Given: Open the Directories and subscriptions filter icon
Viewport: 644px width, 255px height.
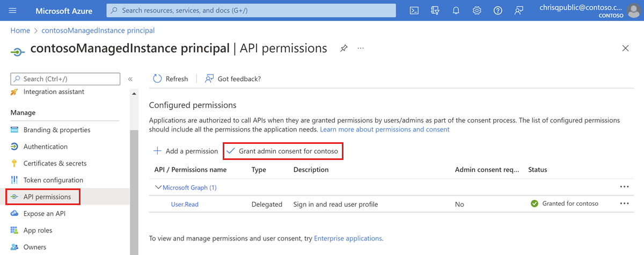Looking at the screenshot, I should point(435,10).
